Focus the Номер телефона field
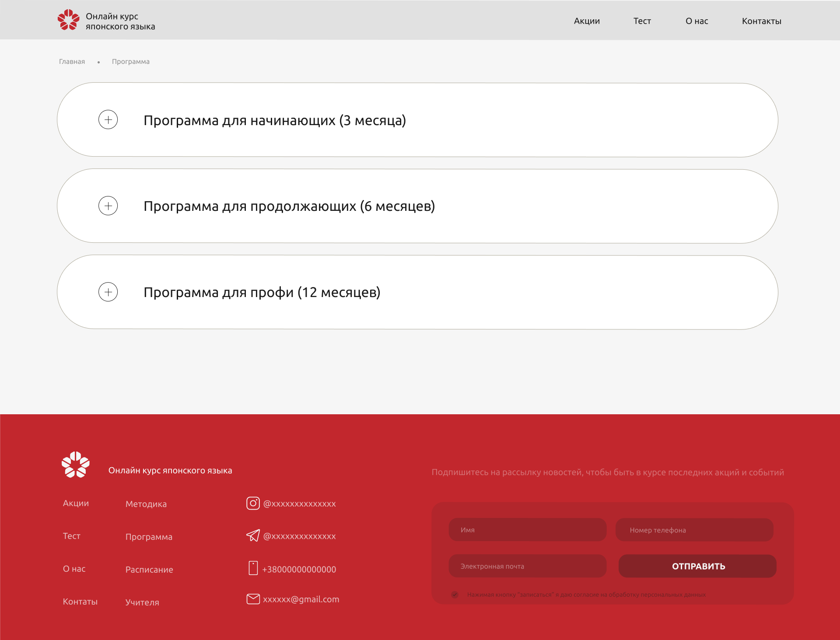840x640 pixels. tap(694, 530)
